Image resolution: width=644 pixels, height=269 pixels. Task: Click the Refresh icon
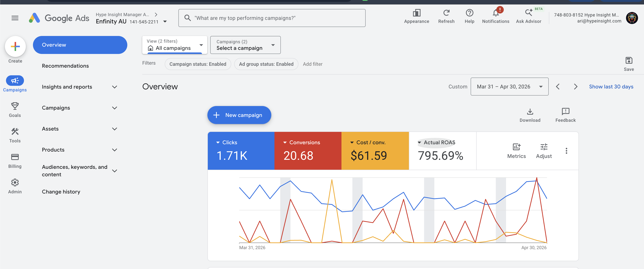point(446,13)
